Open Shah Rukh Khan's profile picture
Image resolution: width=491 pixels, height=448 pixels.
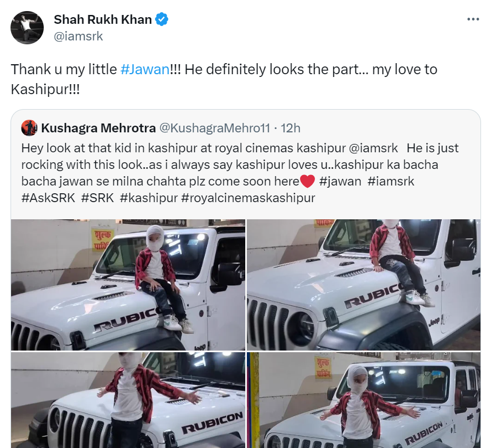27,28
